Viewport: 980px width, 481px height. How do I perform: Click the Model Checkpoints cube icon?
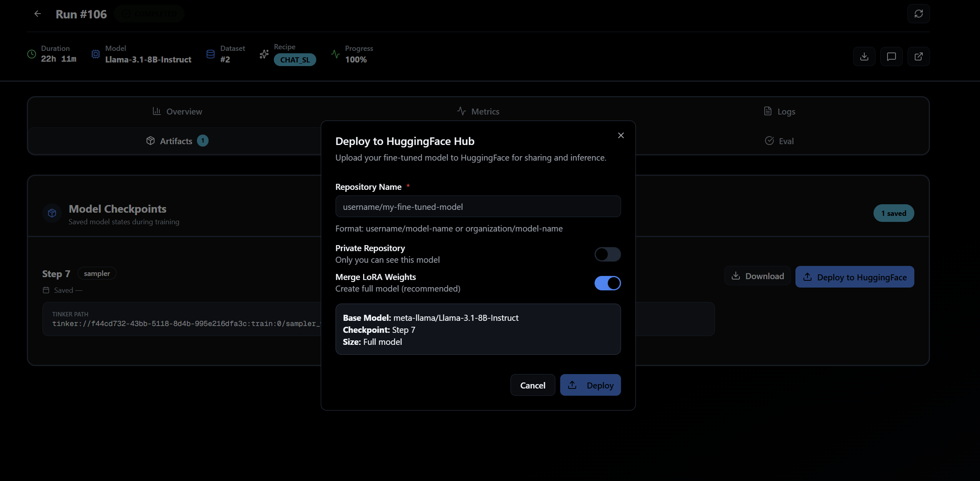52,213
